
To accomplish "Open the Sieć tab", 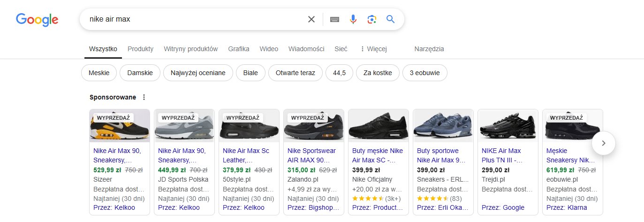I will (x=341, y=49).
